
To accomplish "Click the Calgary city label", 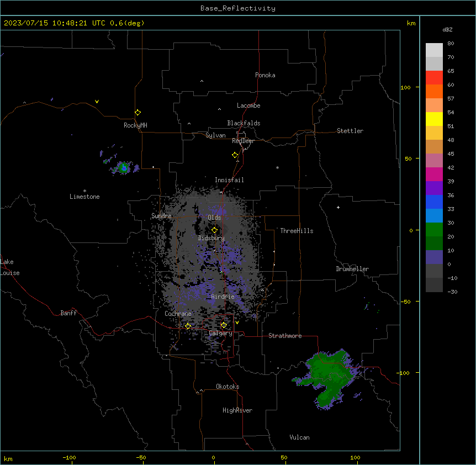I will (220, 333).
